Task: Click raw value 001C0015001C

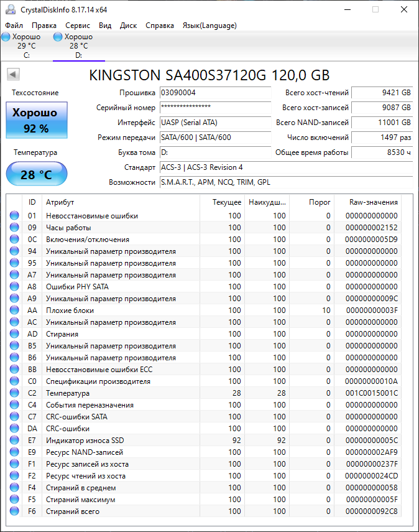Action: click(372, 393)
